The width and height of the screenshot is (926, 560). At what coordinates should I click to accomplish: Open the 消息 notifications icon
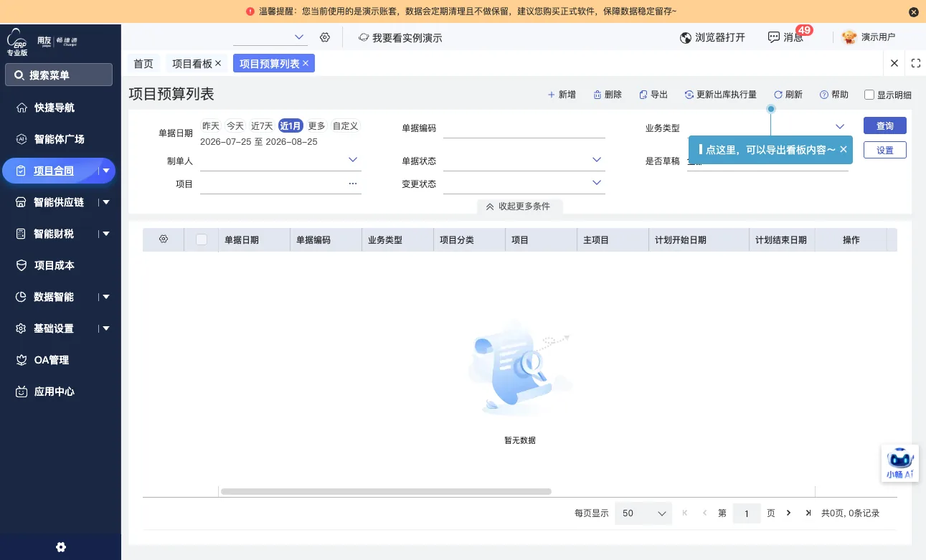(x=773, y=37)
